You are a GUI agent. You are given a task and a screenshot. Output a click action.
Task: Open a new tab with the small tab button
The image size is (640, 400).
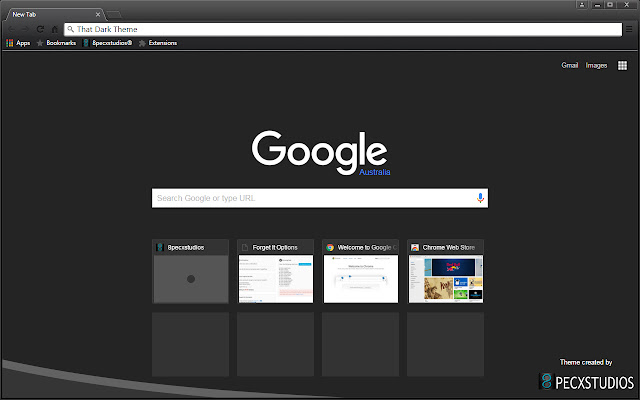[x=114, y=15]
